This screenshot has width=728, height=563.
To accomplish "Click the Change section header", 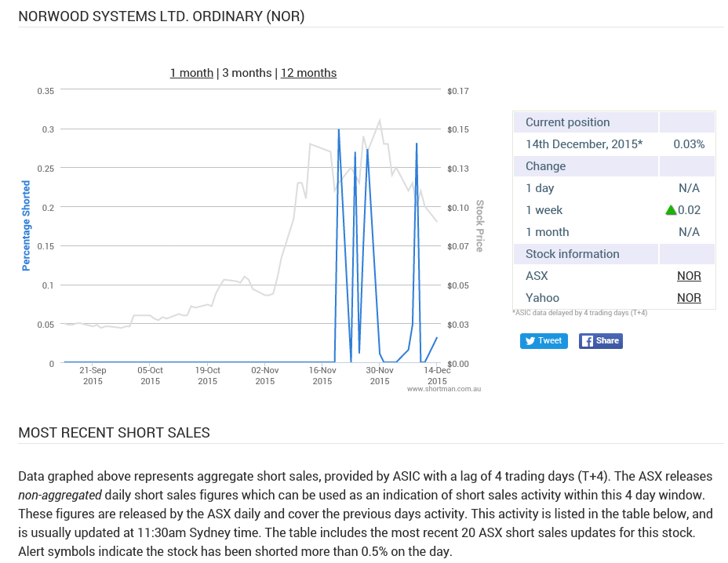I will pyautogui.click(x=545, y=166).
